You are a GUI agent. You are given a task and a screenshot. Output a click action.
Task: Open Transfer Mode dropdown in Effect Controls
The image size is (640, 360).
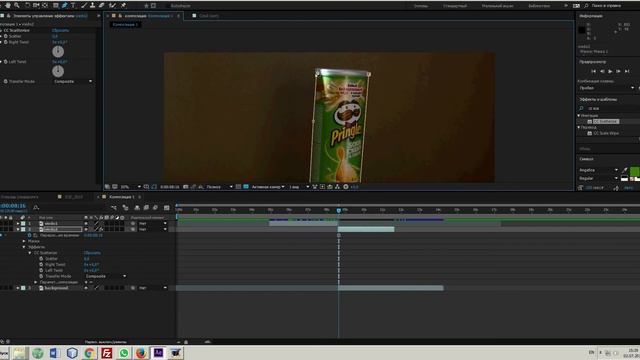click(x=73, y=81)
